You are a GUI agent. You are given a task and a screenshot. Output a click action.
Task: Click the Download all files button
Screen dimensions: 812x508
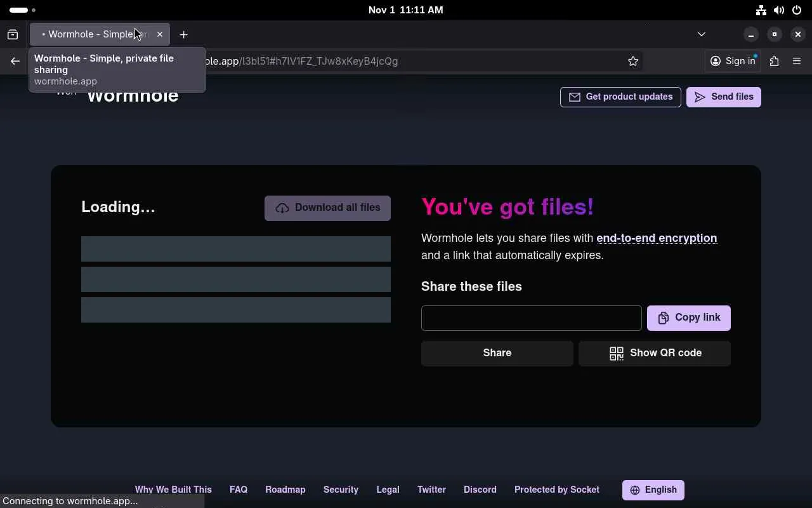tap(327, 208)
